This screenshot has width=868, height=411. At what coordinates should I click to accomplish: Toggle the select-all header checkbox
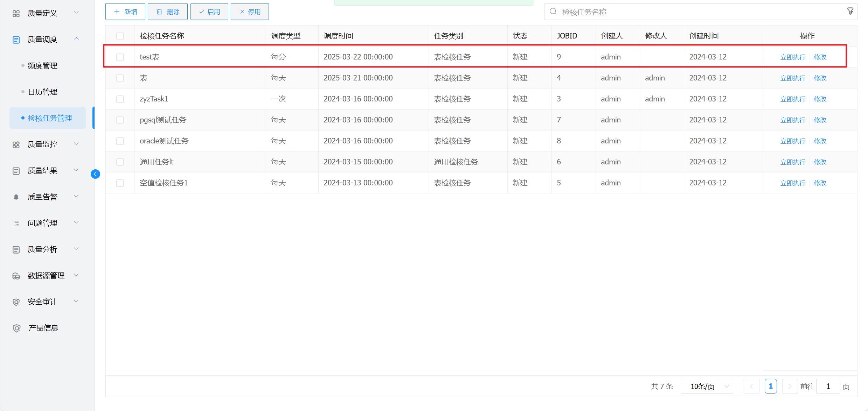[120, 36]
